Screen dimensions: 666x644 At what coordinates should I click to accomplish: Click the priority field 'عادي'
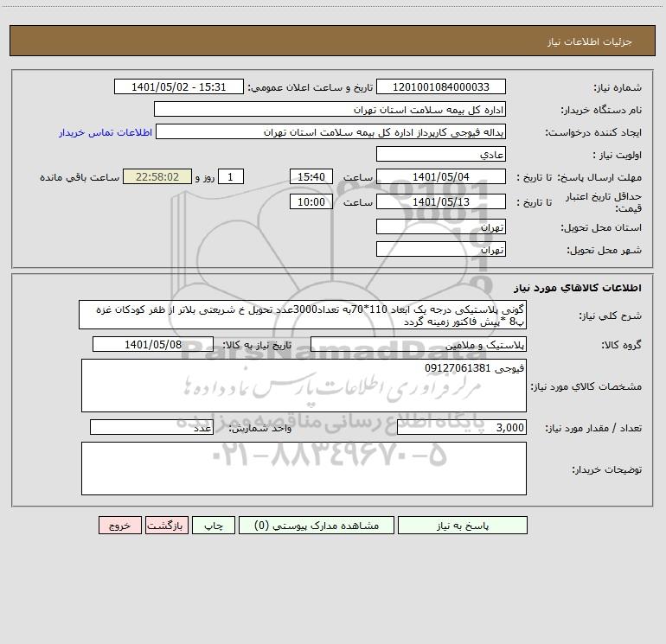441,155
